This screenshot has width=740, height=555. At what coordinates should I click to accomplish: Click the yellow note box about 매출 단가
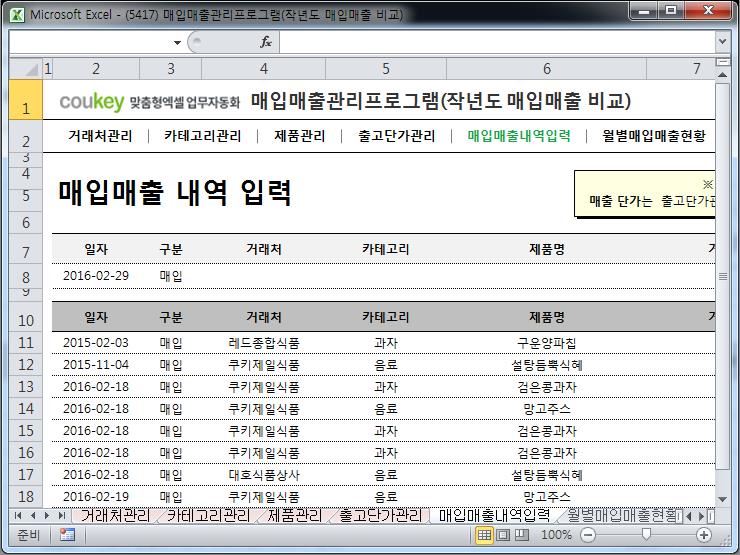click(x=645, y=194)
